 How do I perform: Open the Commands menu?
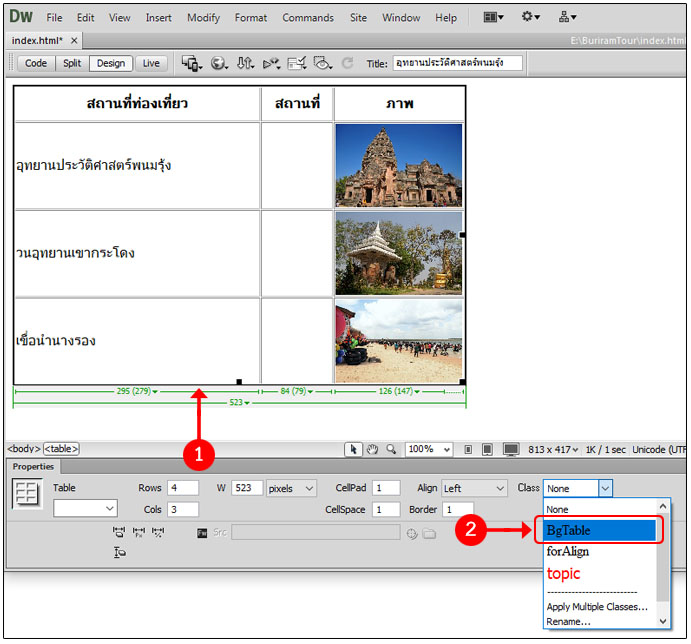[307, 17]
